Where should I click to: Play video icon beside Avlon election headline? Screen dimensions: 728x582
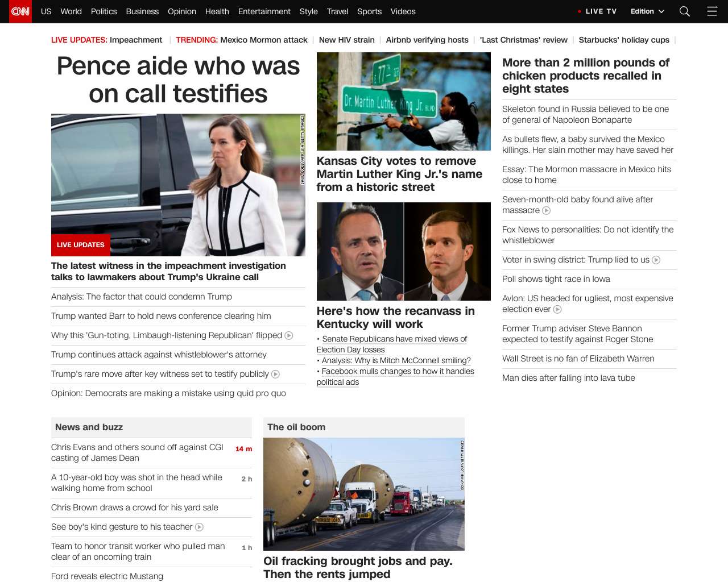[x=558, y=309]
